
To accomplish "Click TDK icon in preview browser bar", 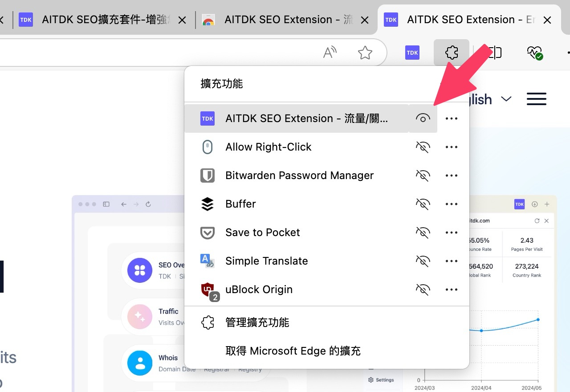I will [519, 204].
